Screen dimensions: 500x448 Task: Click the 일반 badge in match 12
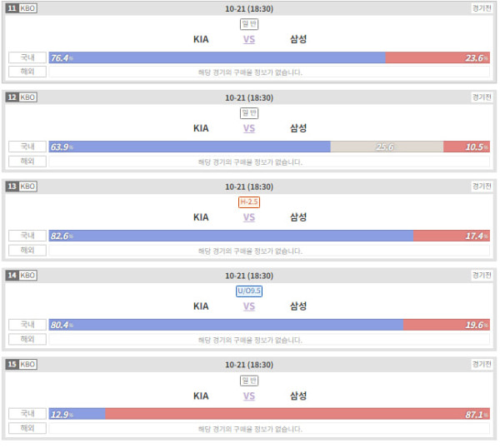(x=249, y=112)
